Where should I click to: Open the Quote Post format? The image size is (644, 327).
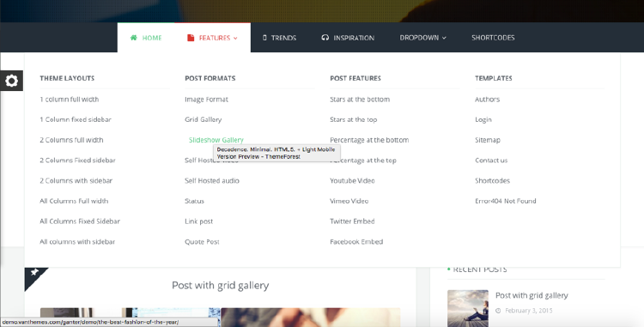point(202,242)
